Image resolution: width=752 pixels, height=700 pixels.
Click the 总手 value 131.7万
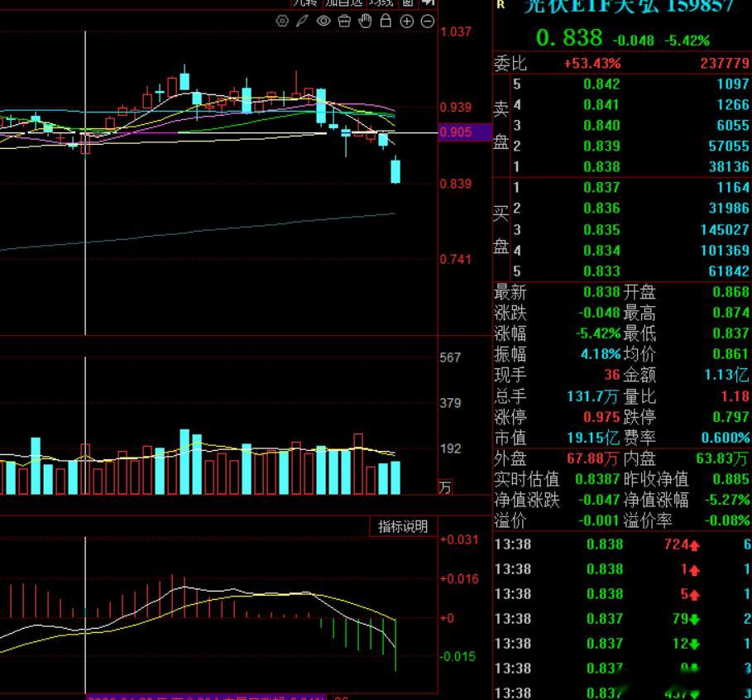593,396
